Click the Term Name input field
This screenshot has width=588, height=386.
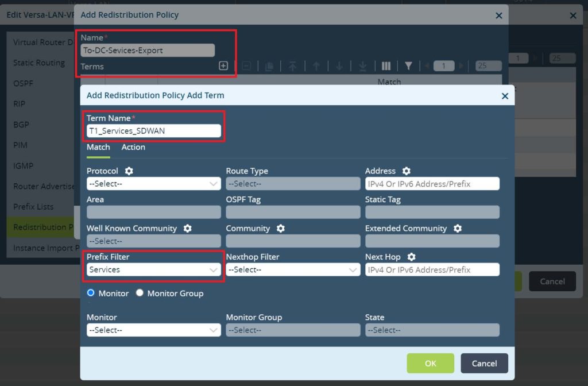click(153, 130)
